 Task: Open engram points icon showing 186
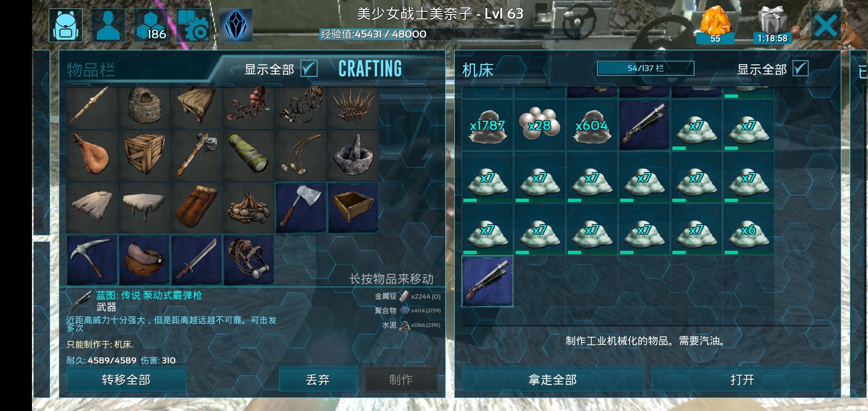point(151,25)
